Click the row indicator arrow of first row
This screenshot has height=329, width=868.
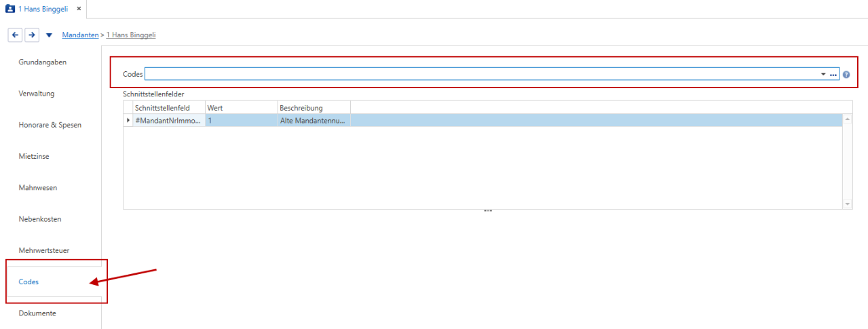[128, 120]
